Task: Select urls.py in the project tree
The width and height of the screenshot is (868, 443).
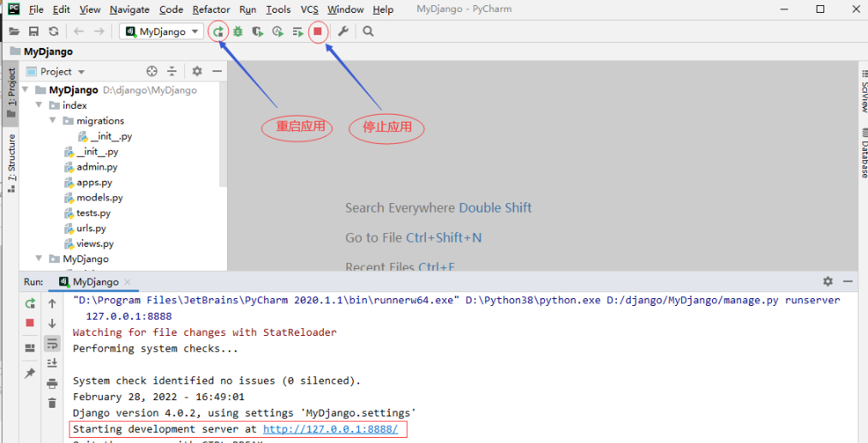Action: pyautogui.click(x=92, y=228)
